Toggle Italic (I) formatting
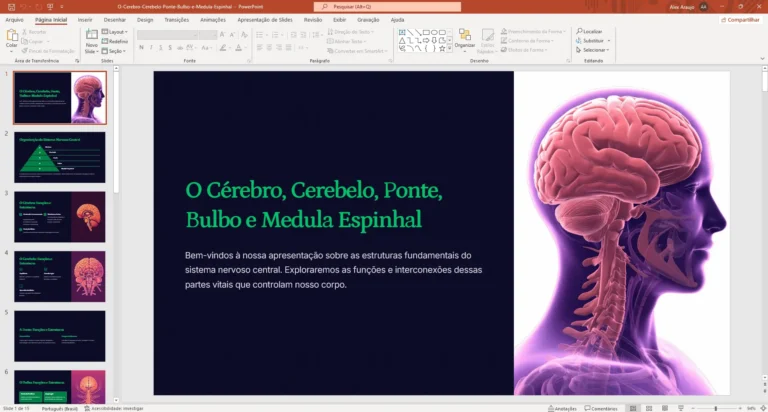The height and width of the screenshot is (412, 768). 151,48
